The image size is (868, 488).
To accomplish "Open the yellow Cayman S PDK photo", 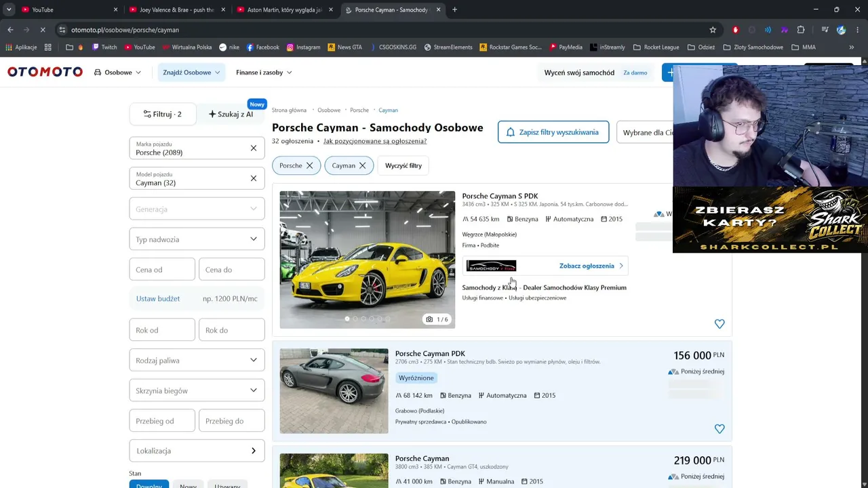I will [368, 260].
